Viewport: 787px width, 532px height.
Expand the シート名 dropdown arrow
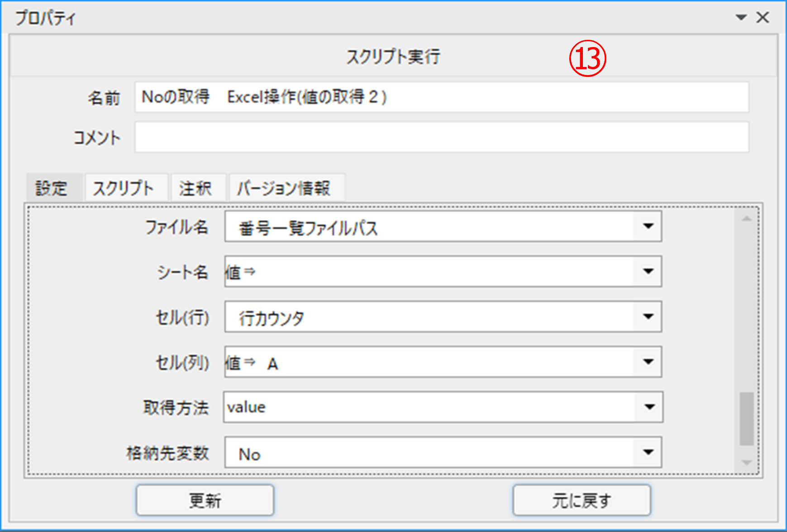[648, 271]
